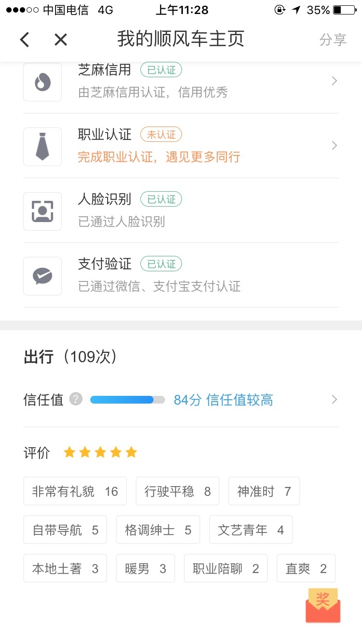Select the 神准时 7 tag
The image size is (362, 644).
click(x=264, y=491)
